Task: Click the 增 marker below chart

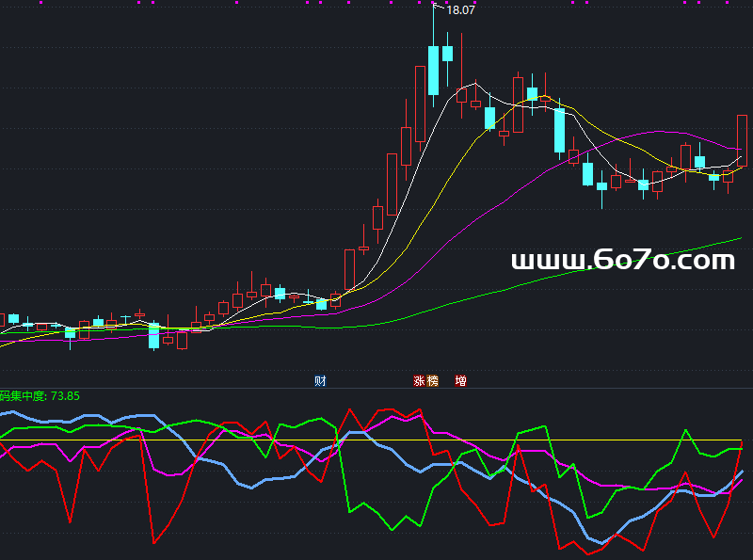Action: tap(461, 381)
